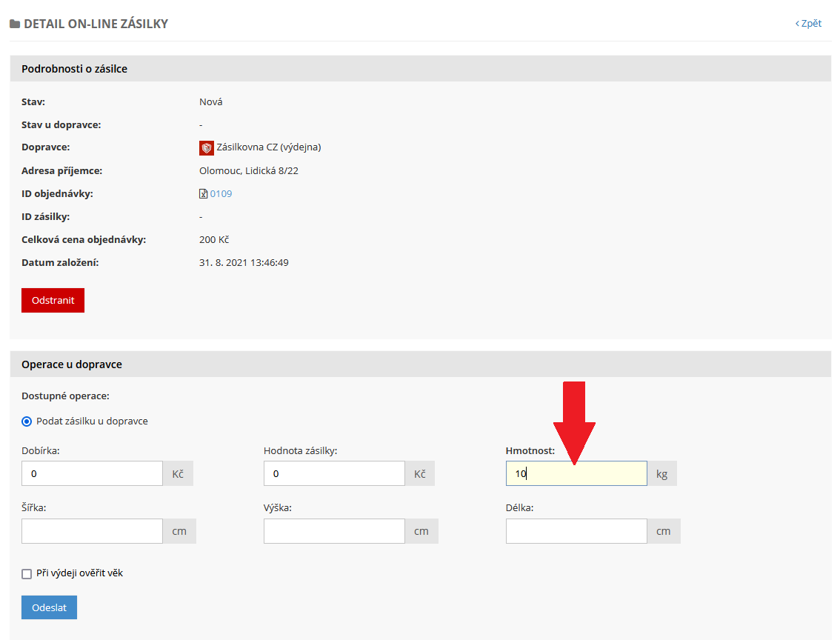Click the Šířka width input field
This screenshot has width=840, height=640.
pos(92,531)
